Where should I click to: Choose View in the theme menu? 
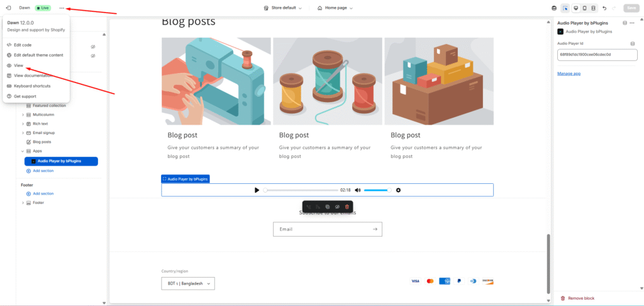coord(18,65)
